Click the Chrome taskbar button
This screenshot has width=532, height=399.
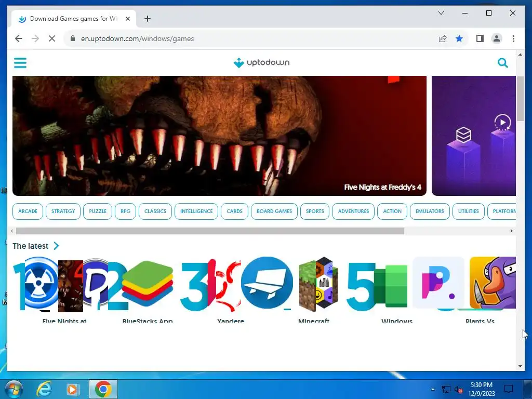pos(103,389)
